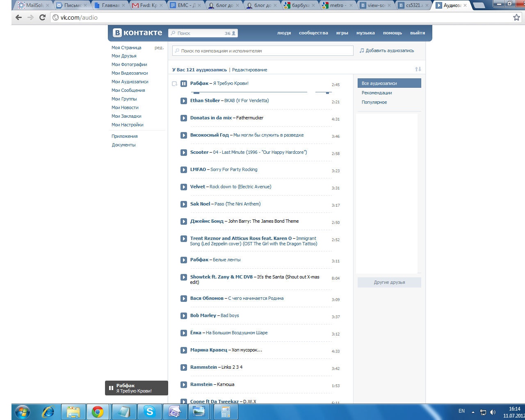Play Rammstein – Links 2 3 4

(184, 367)
